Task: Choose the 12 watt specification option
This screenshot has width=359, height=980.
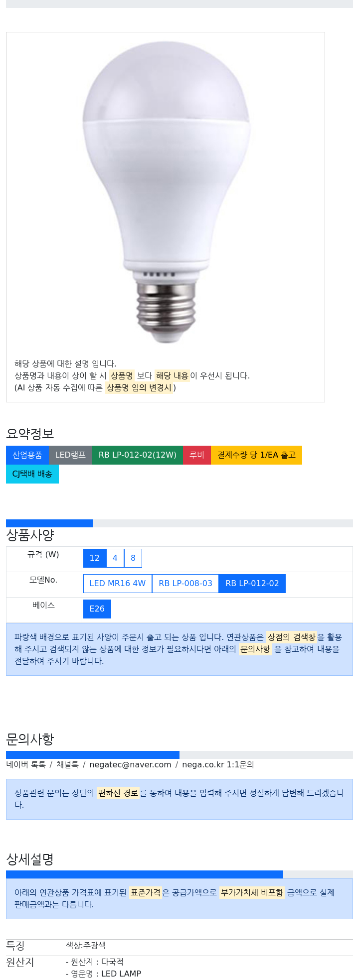Action: 95,558
